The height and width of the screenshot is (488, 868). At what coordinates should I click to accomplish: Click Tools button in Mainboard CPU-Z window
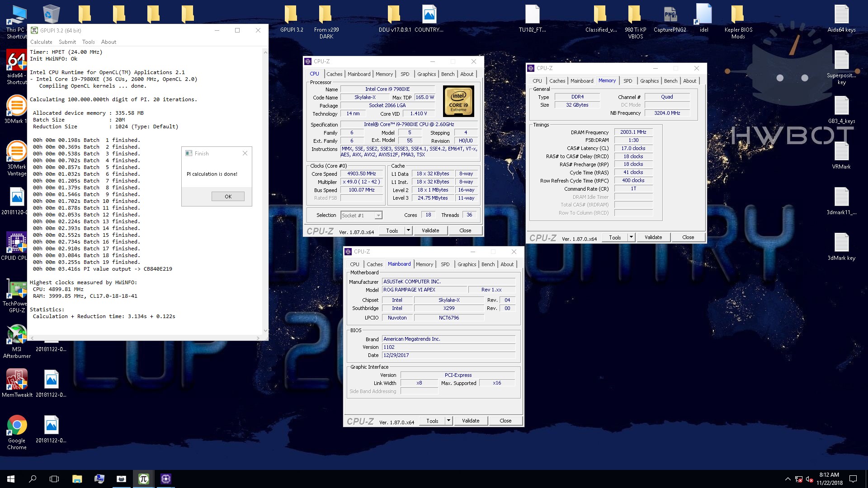432,421
